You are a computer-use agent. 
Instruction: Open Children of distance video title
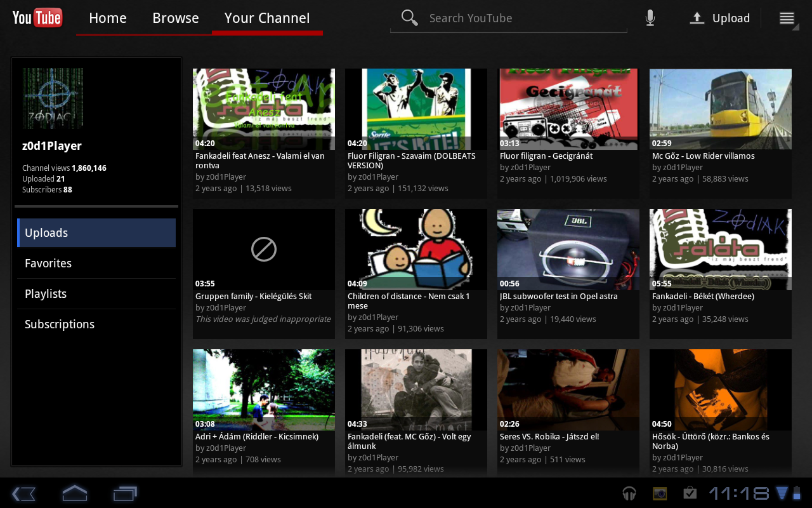pyautogui.click(x=409, y=301)
